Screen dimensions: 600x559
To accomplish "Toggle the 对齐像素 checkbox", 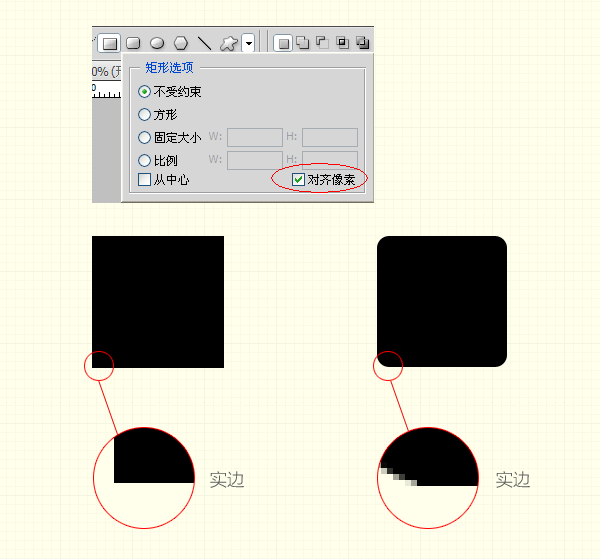I will [298, 180].
